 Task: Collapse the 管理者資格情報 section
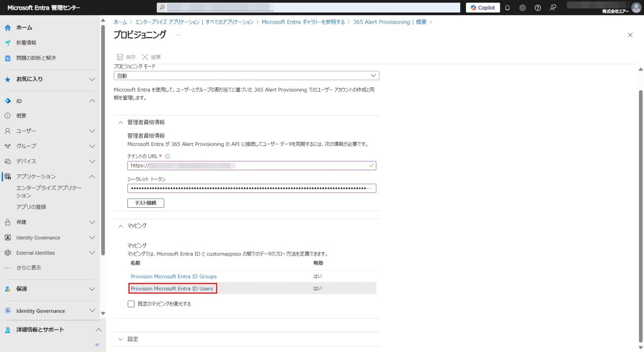(120, 122)
